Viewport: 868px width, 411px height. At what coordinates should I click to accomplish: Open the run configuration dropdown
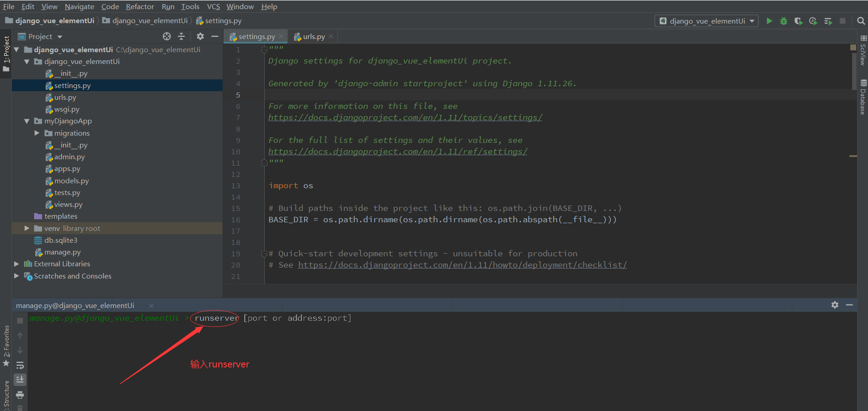pos(707,21)
